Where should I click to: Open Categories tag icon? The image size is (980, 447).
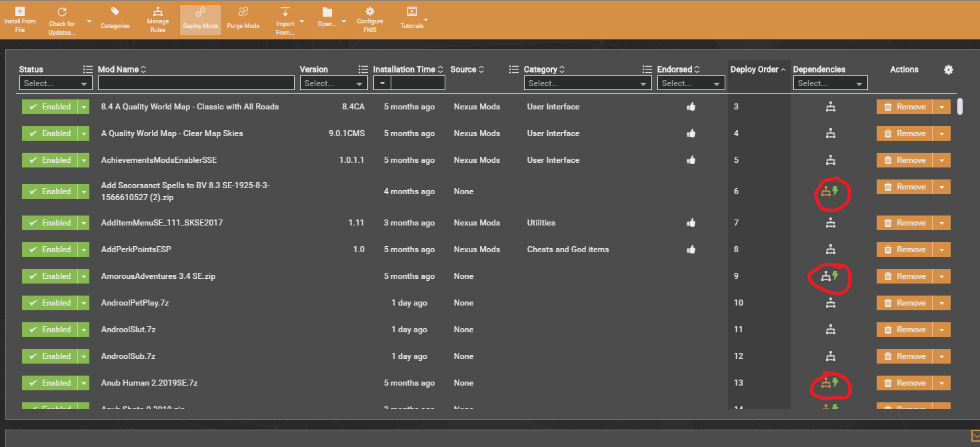point(115,12)
